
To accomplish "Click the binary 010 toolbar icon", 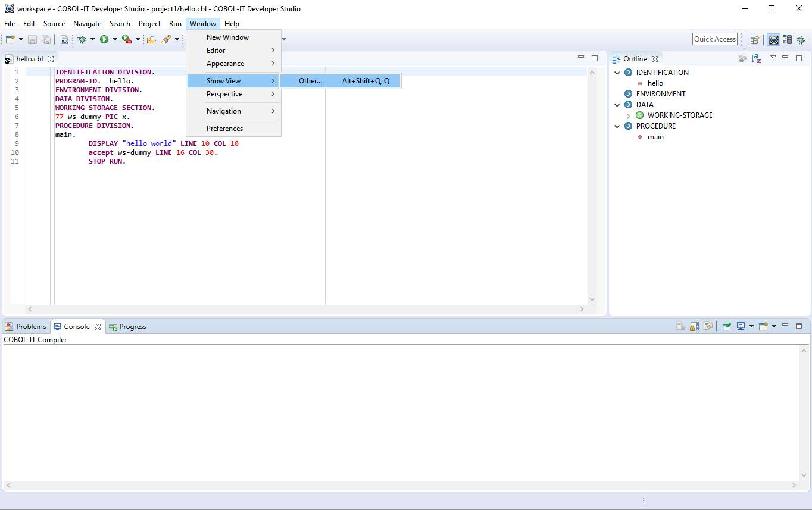I will (x=64, y=40).
